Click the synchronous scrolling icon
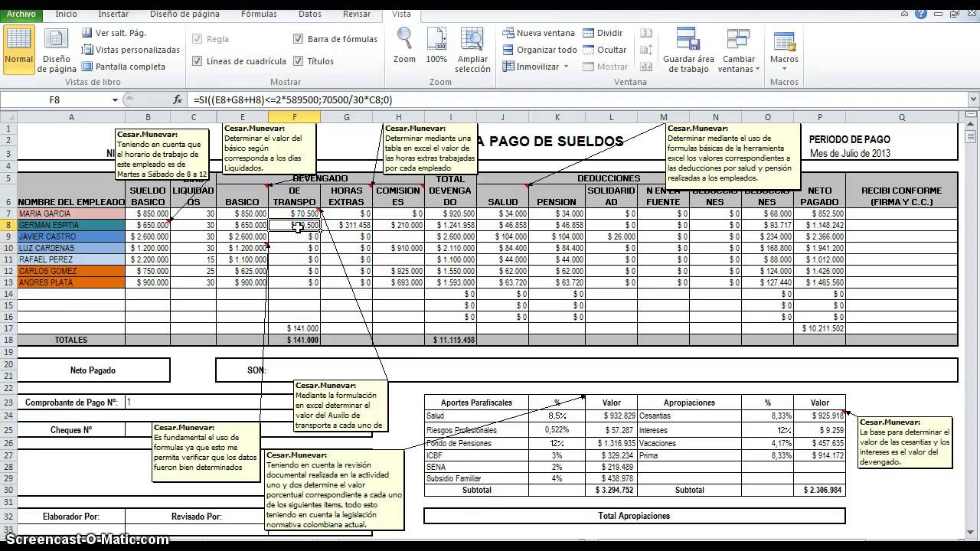The height and width of the screenshot is (551, 980). pyautogui.click(x=646, y=50)
